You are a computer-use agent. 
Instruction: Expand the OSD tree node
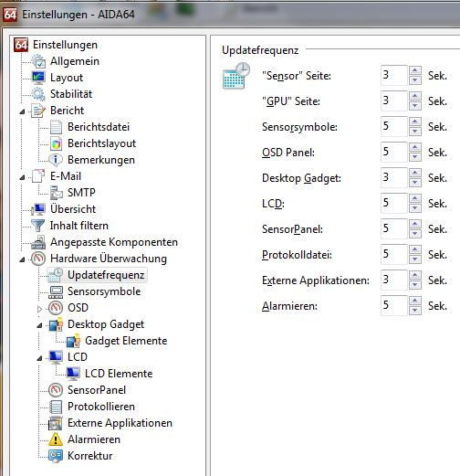coord(39,309)
